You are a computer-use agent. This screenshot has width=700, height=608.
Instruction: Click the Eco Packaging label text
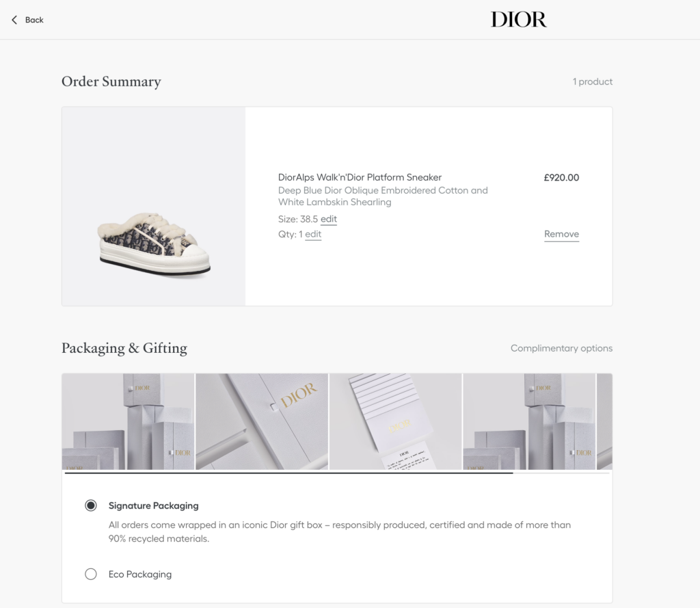[139, 574]
